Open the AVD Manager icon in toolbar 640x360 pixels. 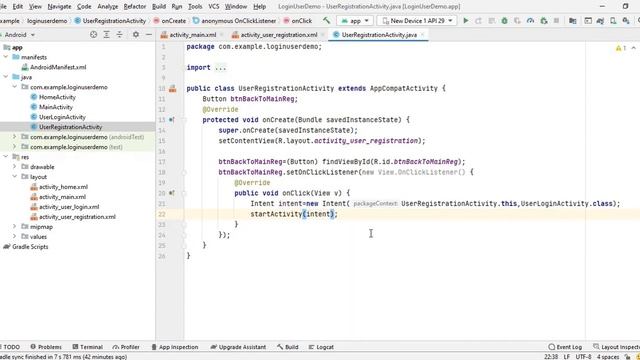tap(613, 20)
